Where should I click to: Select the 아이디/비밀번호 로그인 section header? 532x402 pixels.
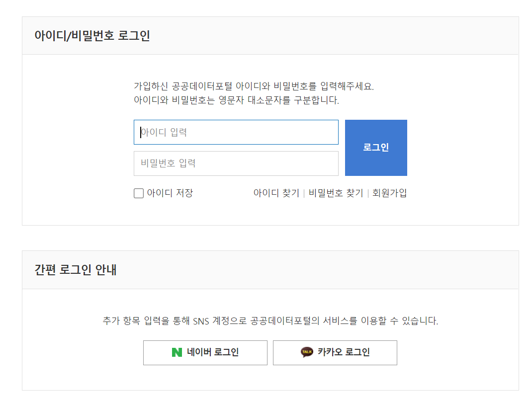[92, 36]
